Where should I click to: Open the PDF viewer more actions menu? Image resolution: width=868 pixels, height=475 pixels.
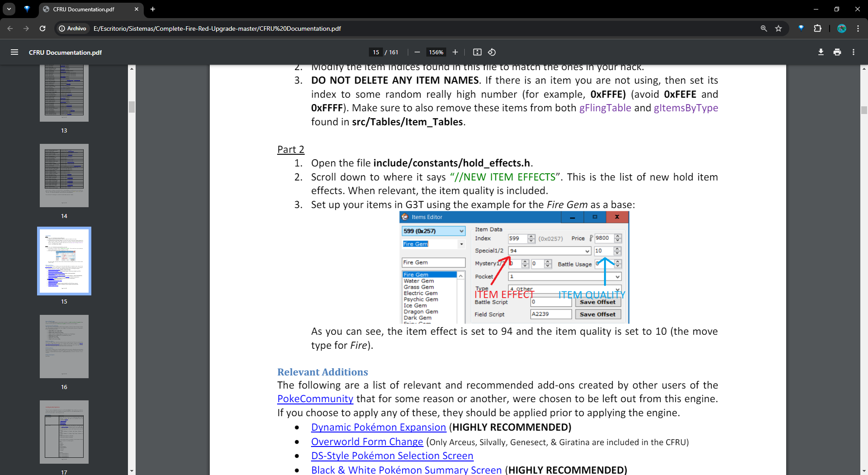point(854,52)
